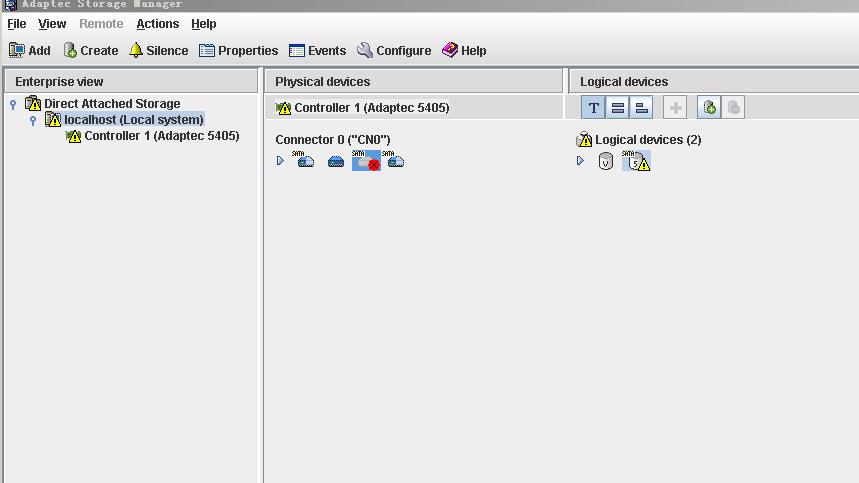This screenshot has width=859, height=483.
Task: Expand the Connector 0 physical devices arrow
Action: (x=280, y=160)
